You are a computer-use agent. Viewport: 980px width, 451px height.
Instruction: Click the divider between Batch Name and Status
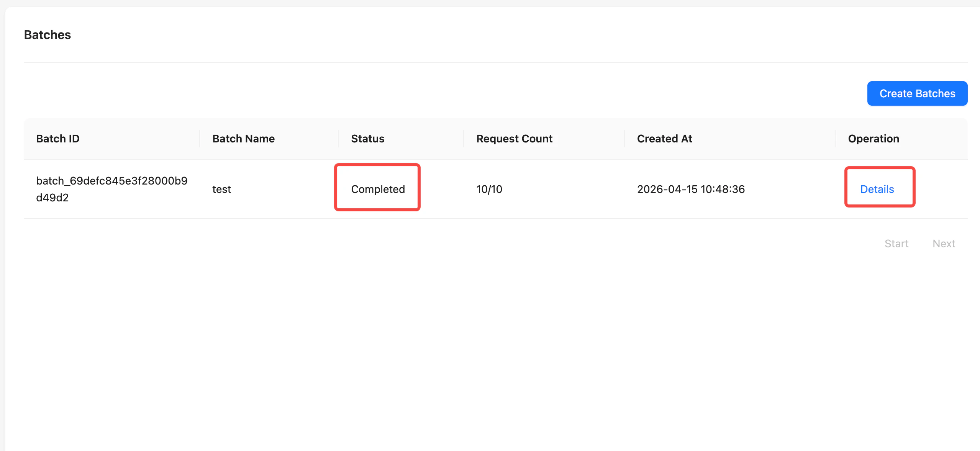(x=338, y=139)
